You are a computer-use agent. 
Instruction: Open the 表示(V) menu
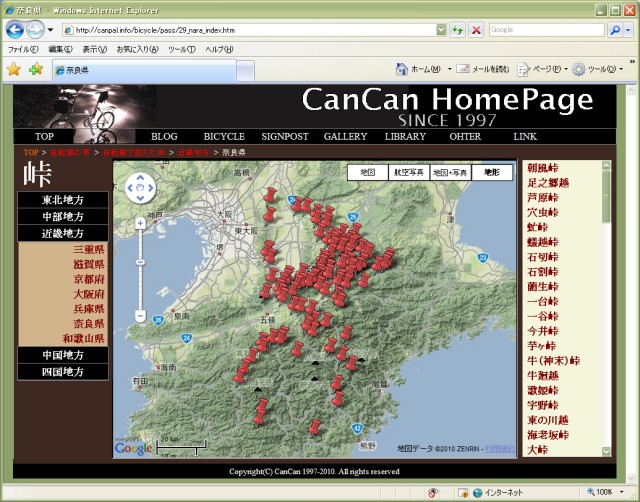click(x=94, y=49)
